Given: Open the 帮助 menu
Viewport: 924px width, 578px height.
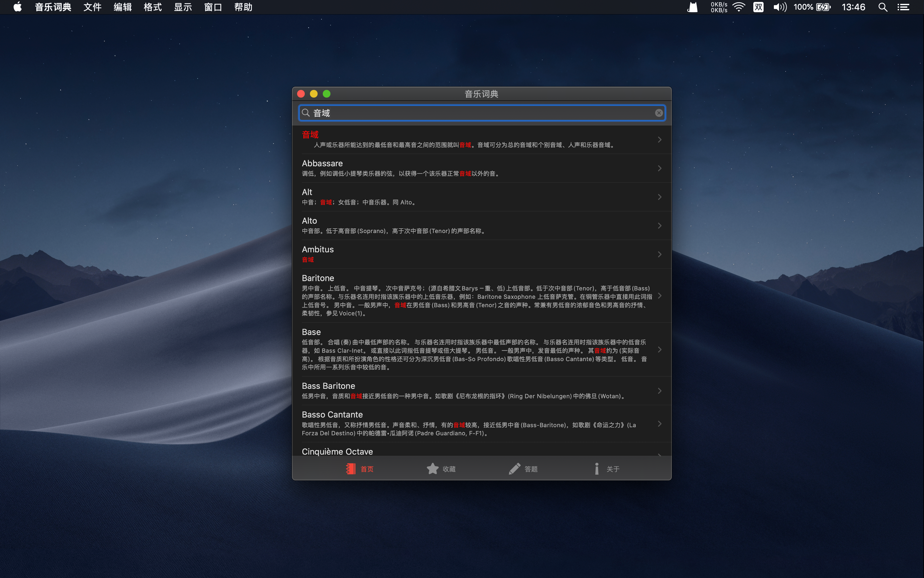Looking at the screenshot, I should click(243, 7).
